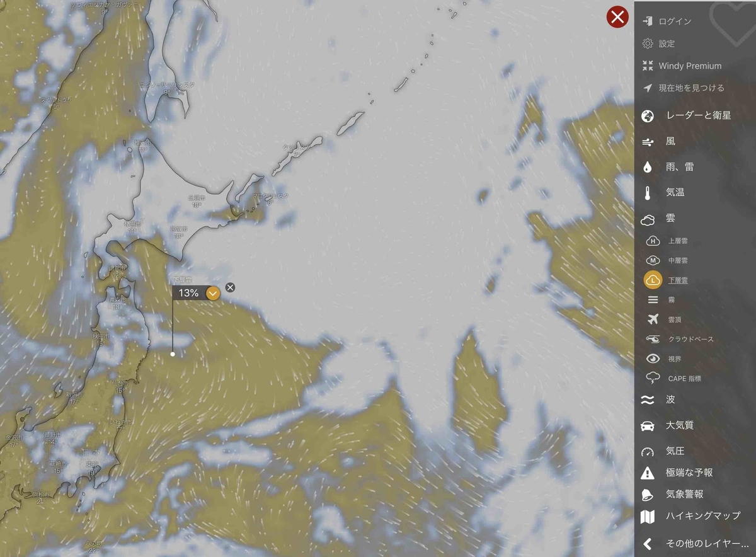This screenshot has width=756, height=557.
Task: Click the 帯広市 city label
Action: [178, 229]
